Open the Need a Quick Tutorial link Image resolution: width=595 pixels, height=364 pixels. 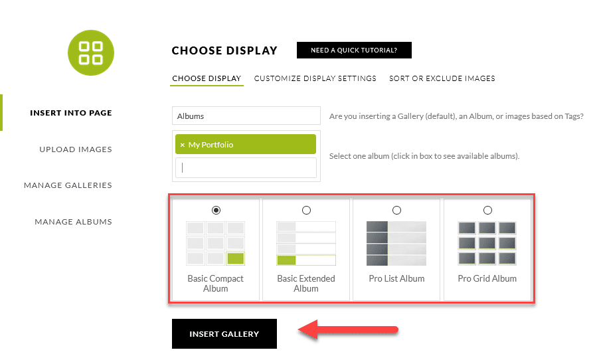[x=354, y=50]
